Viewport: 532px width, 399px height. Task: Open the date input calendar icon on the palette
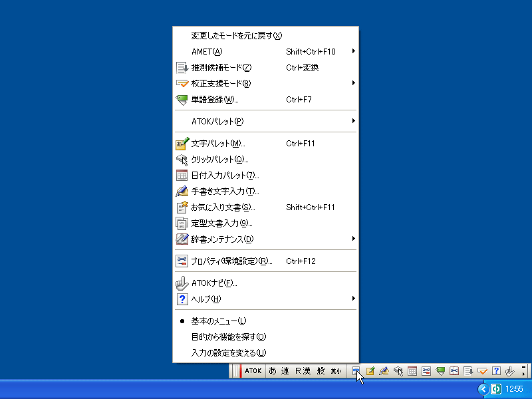pyautogui.click(x=412, y=371)
